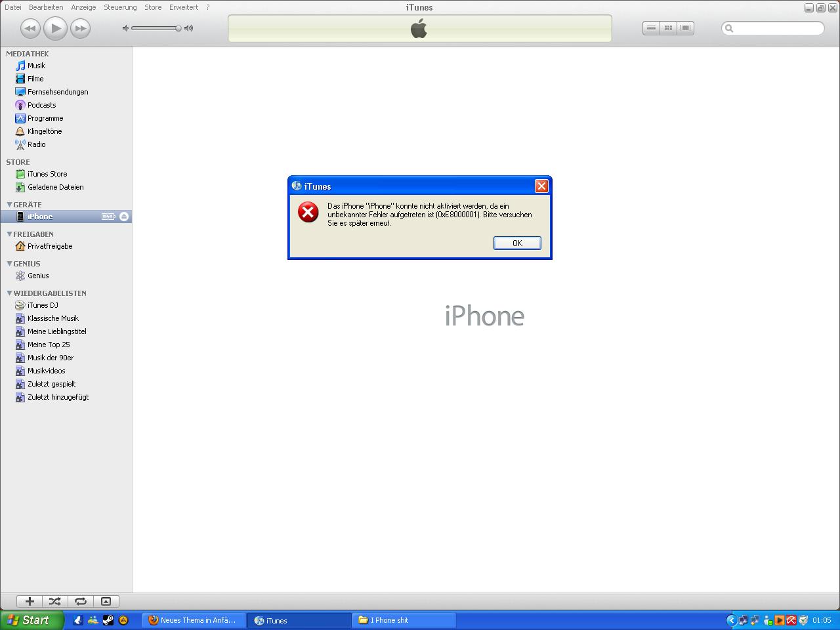The image size is (840, 630).
Task: Switch to grid view
Action: click(668, 28)
